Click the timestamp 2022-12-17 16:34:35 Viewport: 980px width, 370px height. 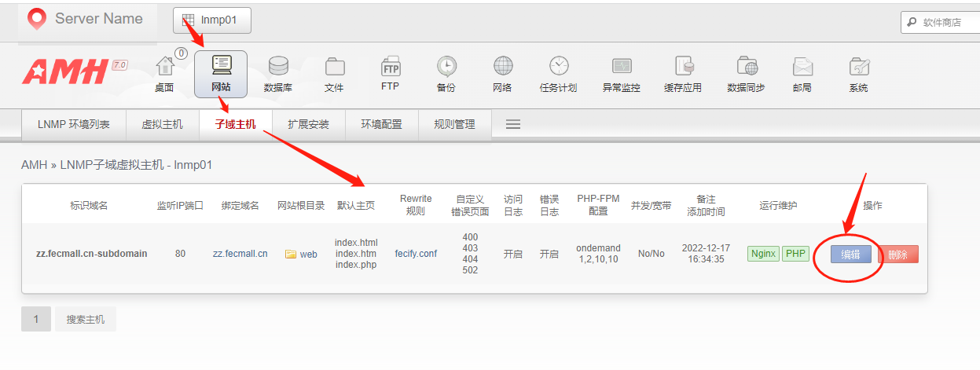pos(704,253)
